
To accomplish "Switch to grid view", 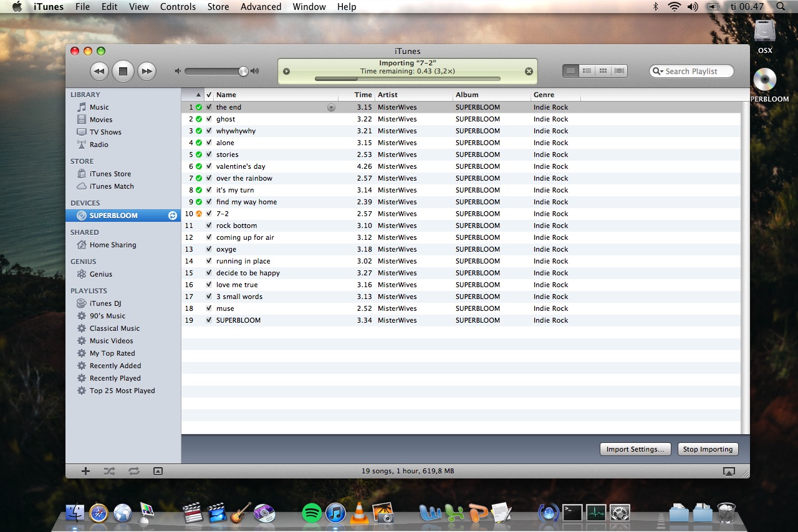I will 603,71.
